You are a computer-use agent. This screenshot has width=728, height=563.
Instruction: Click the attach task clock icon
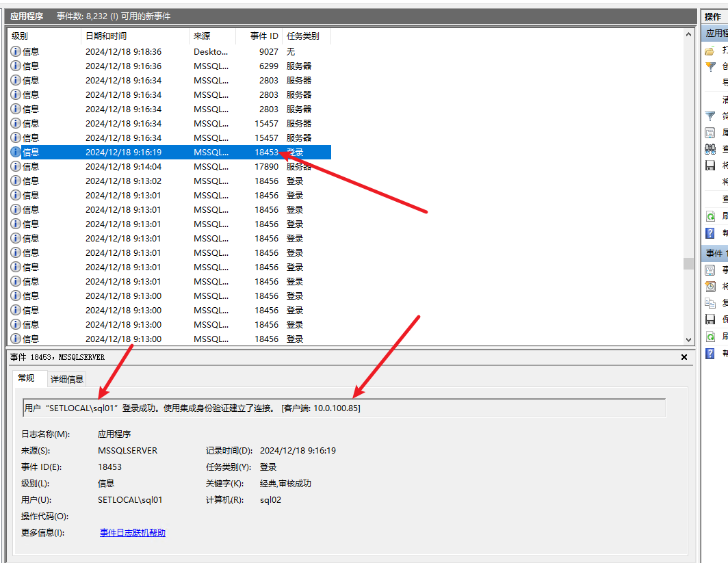click(x=710, y=287)
